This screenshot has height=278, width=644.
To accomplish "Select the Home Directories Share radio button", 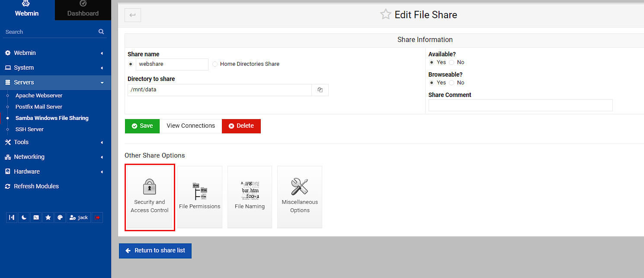I will (215, 64).
